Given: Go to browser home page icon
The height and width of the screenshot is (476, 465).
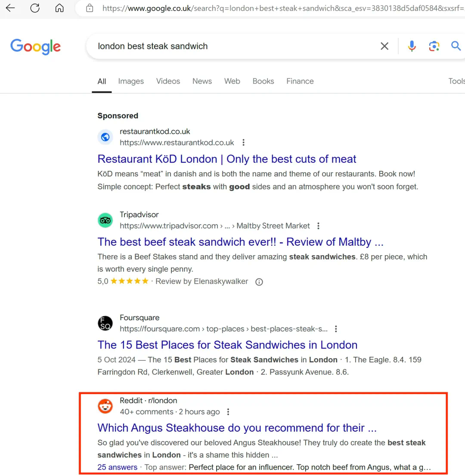Looking at the screenshot, I should 59,8.
